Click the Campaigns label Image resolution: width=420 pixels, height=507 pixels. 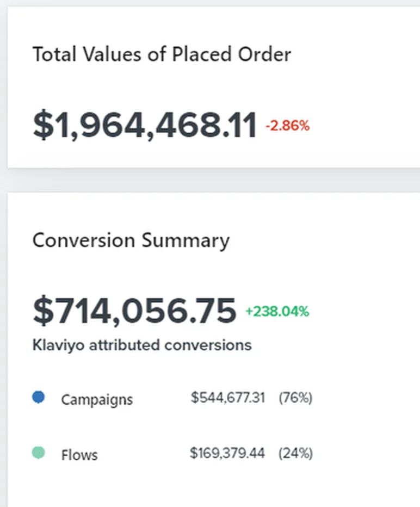[97, 400]
